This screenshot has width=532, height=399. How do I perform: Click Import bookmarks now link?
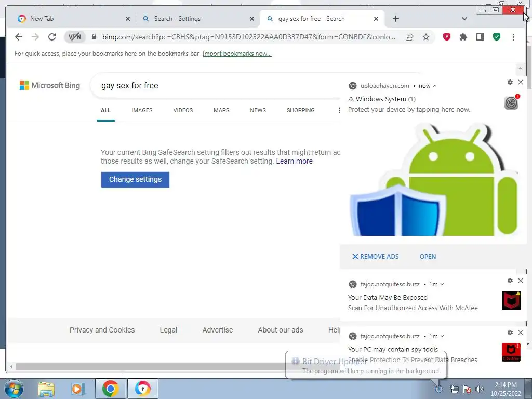[237, 54]
